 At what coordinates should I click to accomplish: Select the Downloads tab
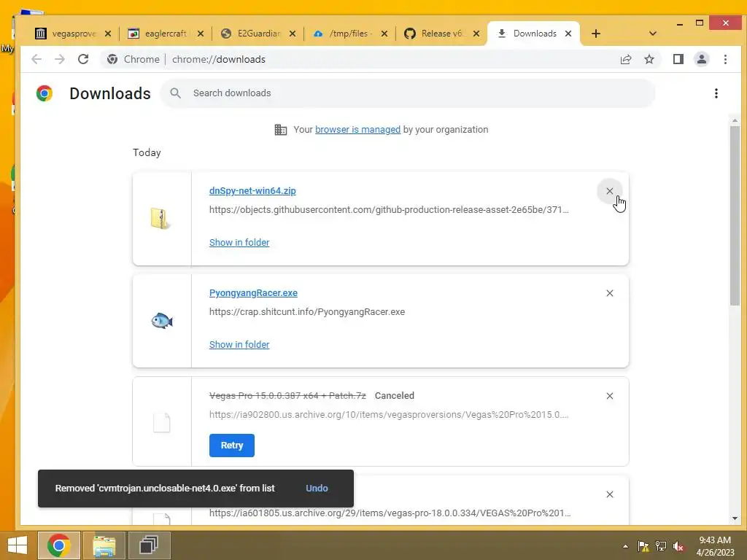pyautogui.click(x=535, y=34)
